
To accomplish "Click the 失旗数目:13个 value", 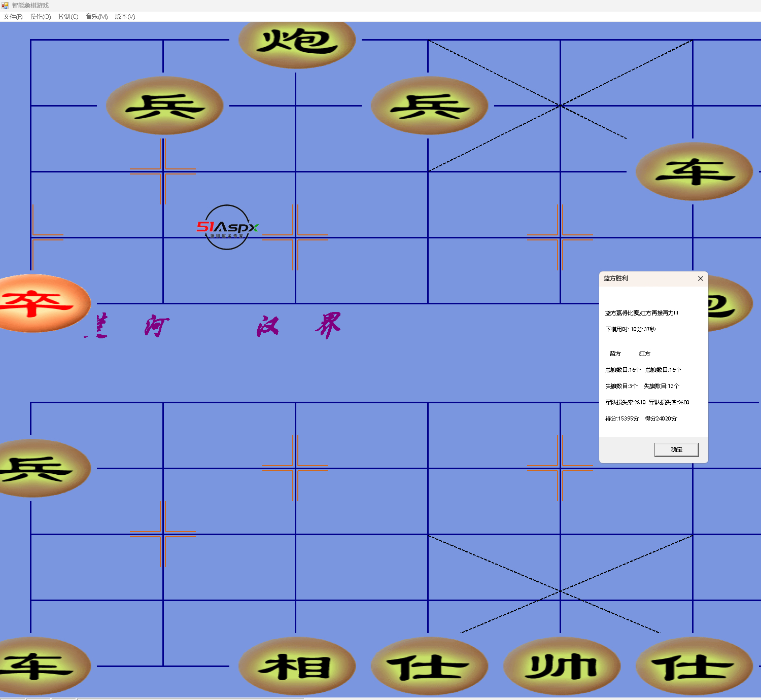I will tap(662, 386).
